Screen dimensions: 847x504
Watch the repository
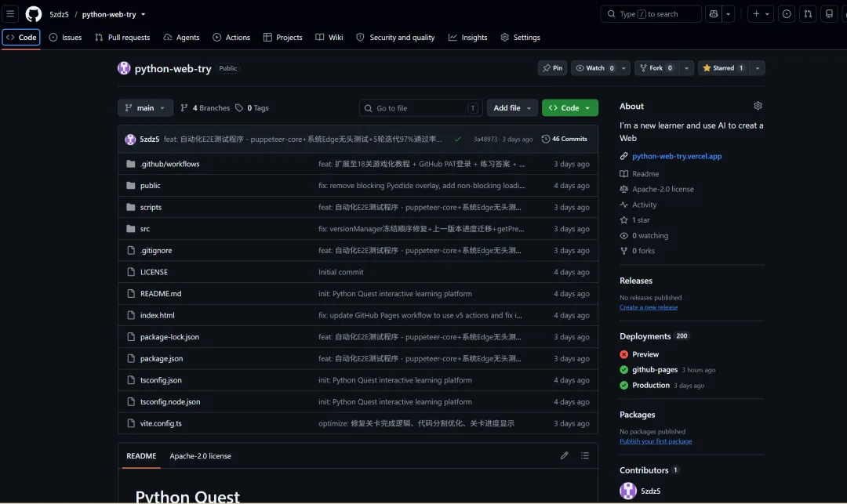tap(594, 68)
